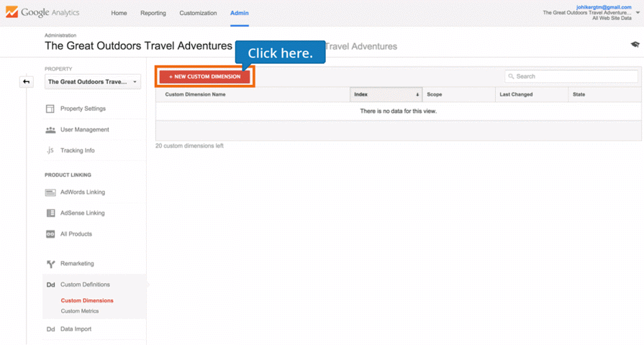Switch to the Reporting tab

tap(153, 13)
